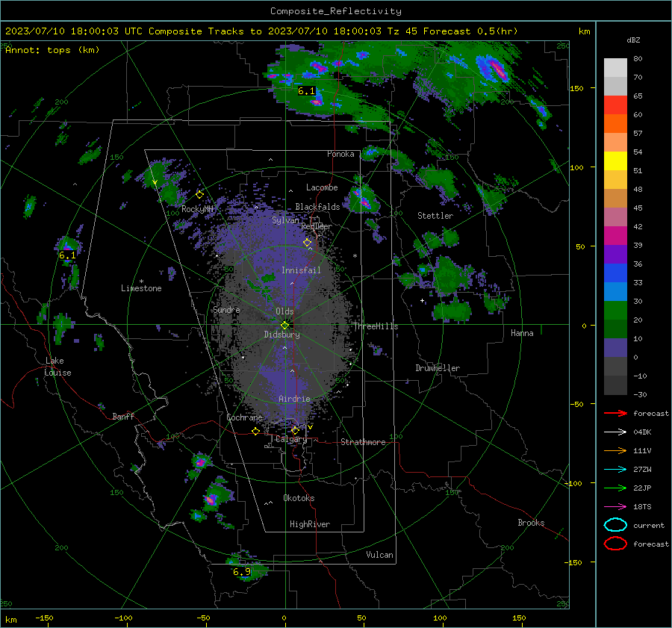Click the Calgary city label

click(x=291, y=439)
